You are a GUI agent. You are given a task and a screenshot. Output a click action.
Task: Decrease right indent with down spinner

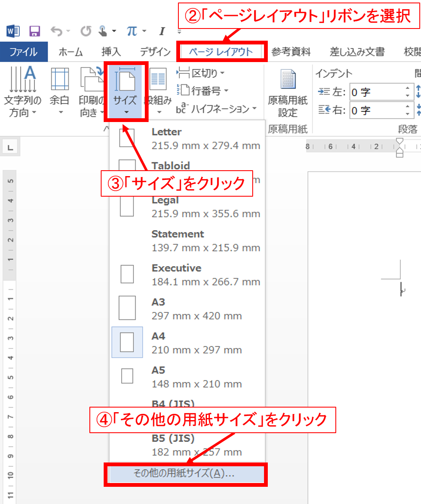tap(407, 115)
